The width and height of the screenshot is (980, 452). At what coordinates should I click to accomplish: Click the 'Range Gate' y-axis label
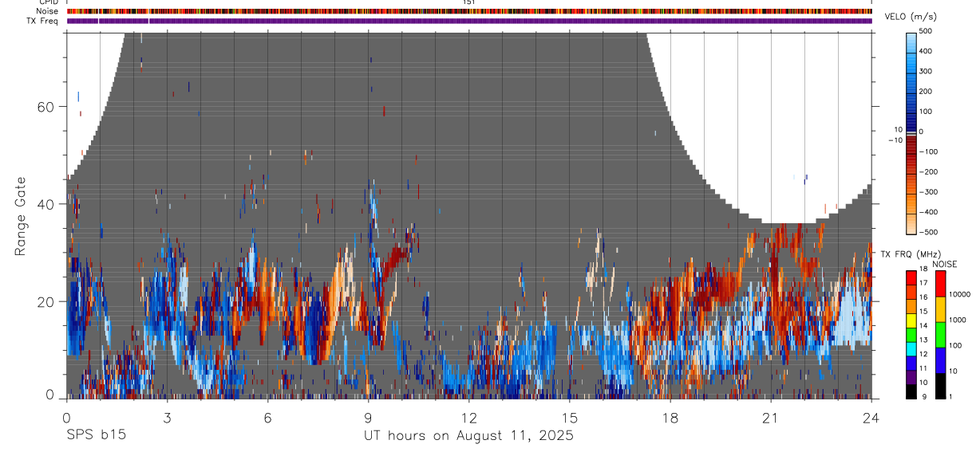pyautogui.click(x=21, y=216)
